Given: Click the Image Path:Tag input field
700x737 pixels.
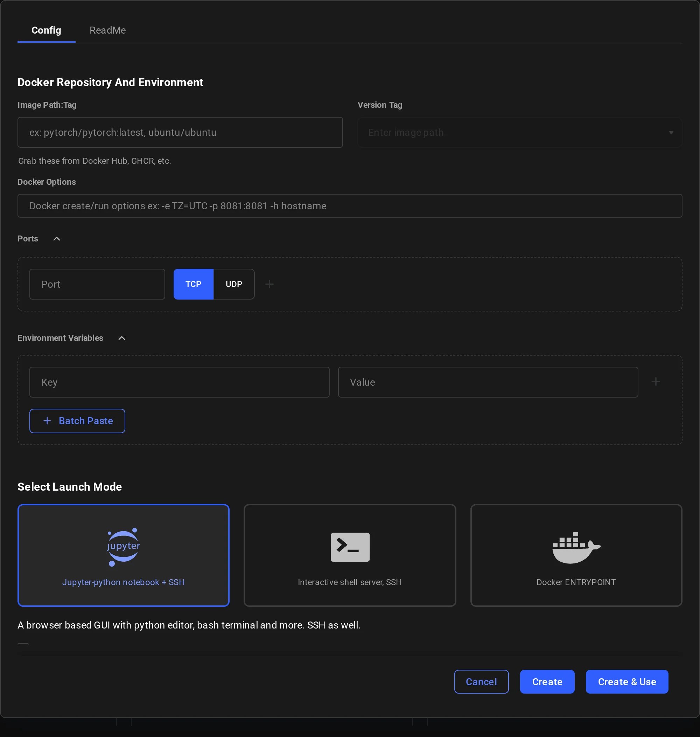Looking at the screenshot, I should pyautogui.click(x=180, y=133).
